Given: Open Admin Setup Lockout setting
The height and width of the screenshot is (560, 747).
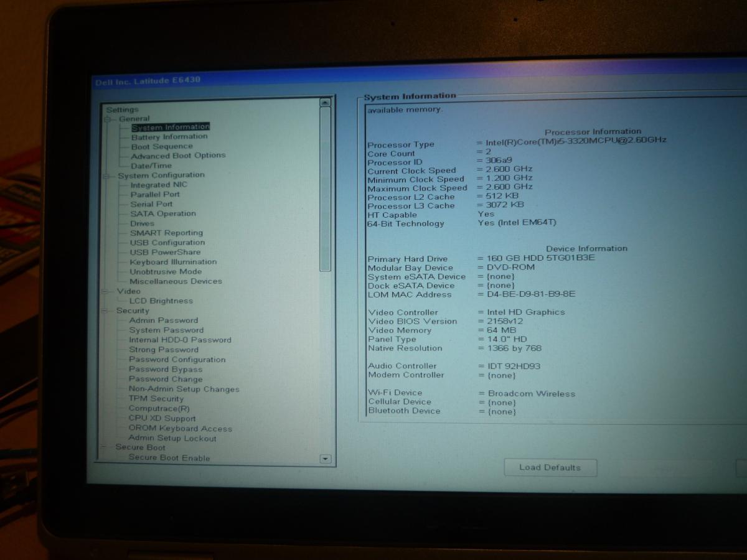Looking at the screenshot, I should coord(172,439).
